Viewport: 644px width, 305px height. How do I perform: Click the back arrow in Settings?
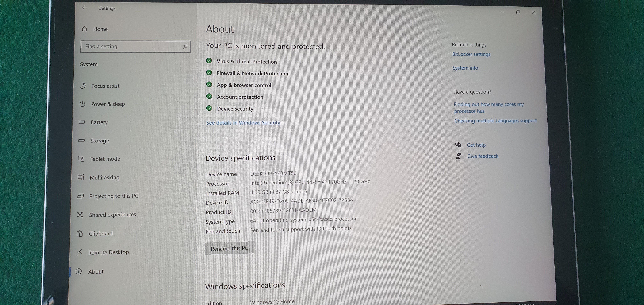(84, 8)
